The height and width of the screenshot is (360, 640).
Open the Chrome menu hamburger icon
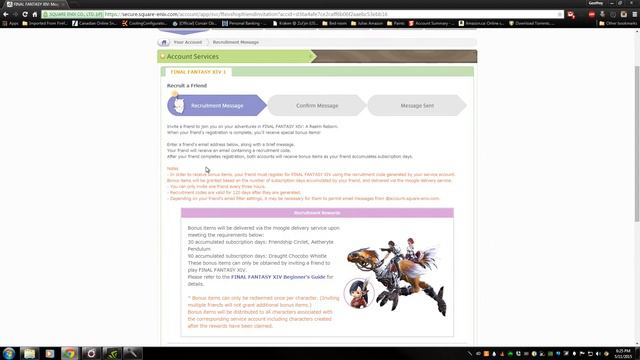[635, 14]
